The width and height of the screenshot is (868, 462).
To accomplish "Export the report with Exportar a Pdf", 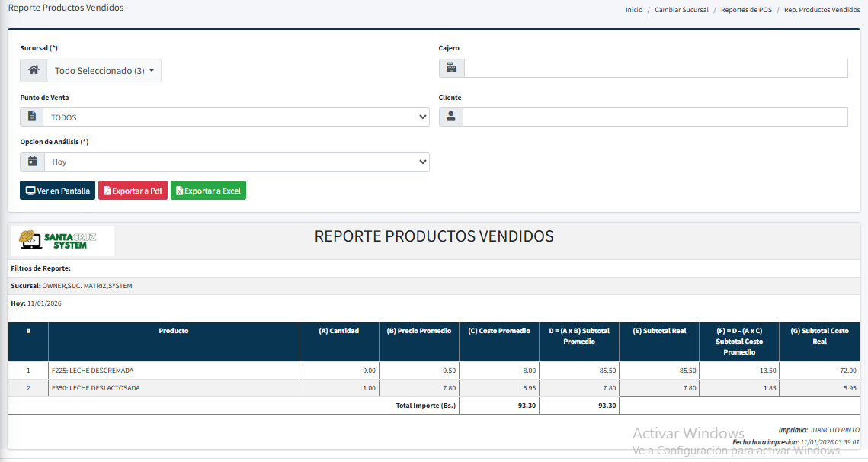I will click(133, 191).
